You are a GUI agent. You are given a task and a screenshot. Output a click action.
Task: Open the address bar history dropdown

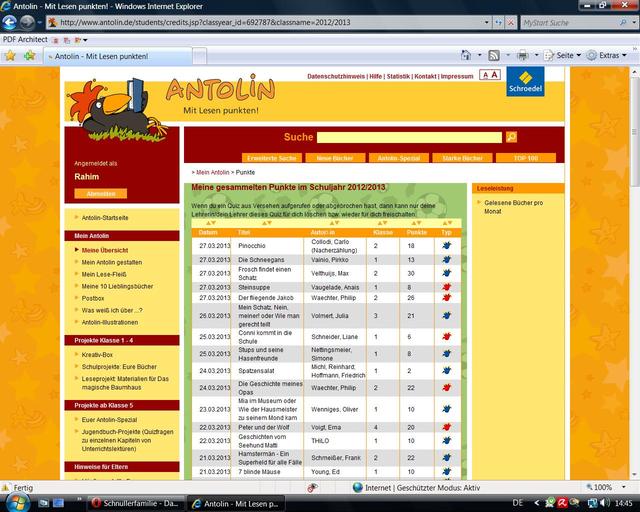coord(486,22)
